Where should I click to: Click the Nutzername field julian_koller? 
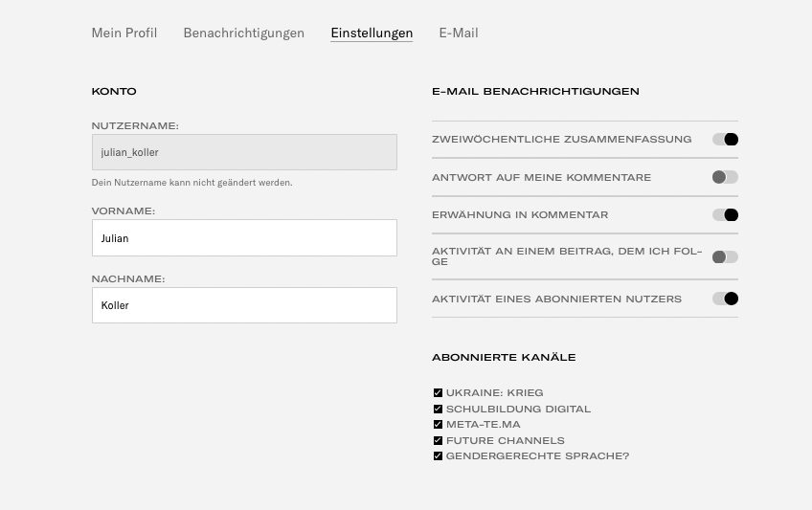[244, 152]
